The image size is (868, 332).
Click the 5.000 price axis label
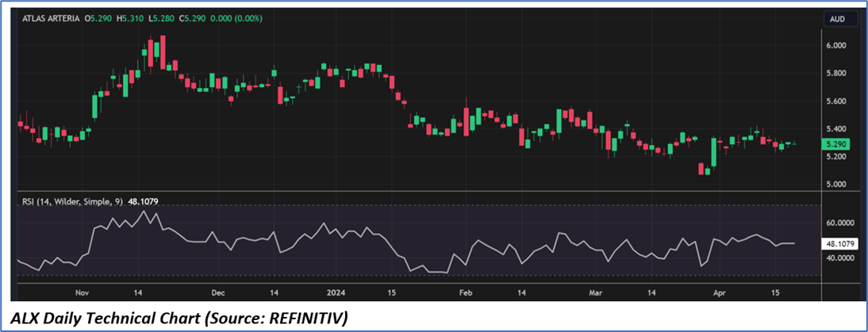837,185
